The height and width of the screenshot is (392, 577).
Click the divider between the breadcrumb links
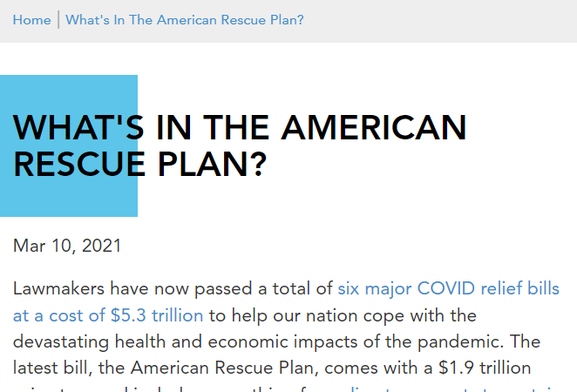(58, 20)
